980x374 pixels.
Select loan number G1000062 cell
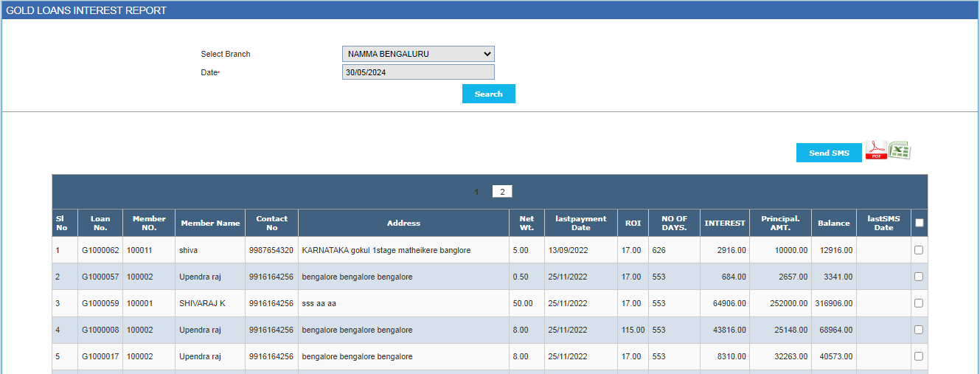point(100,250)
